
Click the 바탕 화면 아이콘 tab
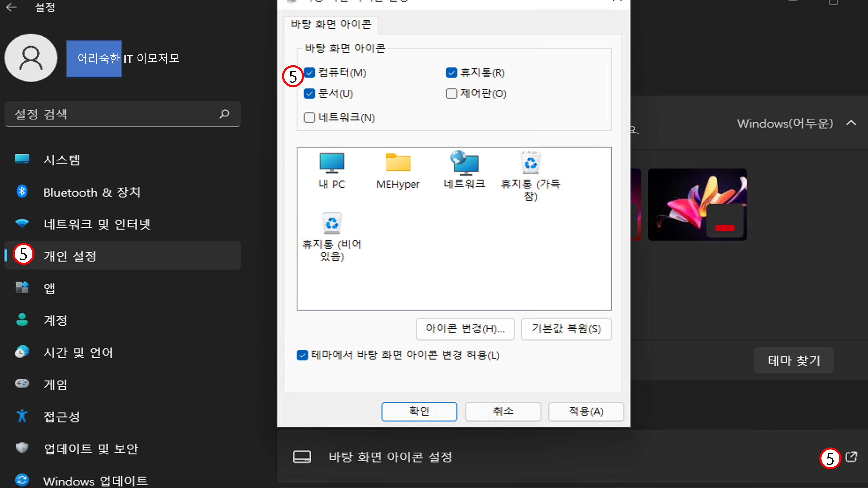click(331, 24)
